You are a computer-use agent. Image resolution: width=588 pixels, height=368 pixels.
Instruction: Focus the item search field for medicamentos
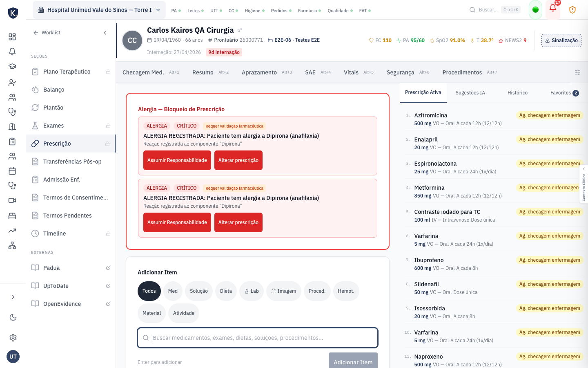258,338
